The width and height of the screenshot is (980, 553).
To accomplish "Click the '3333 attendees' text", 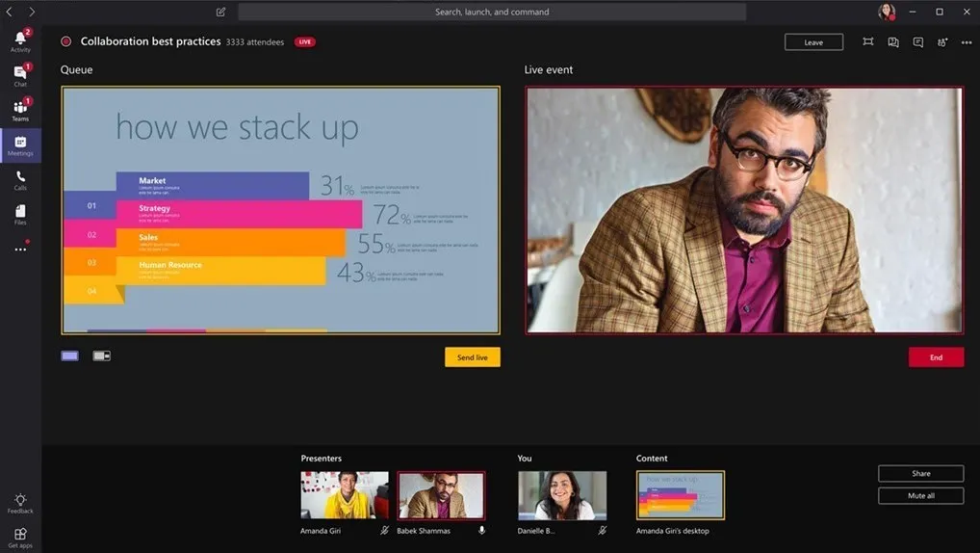I will (x=255, y=42).
